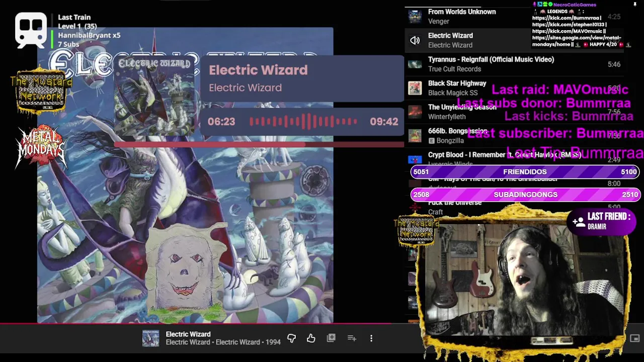Viewport: 644px width, 362px height.
Task: Click the From Worlds Unknown album thumbnail
Action: point(415,16)
